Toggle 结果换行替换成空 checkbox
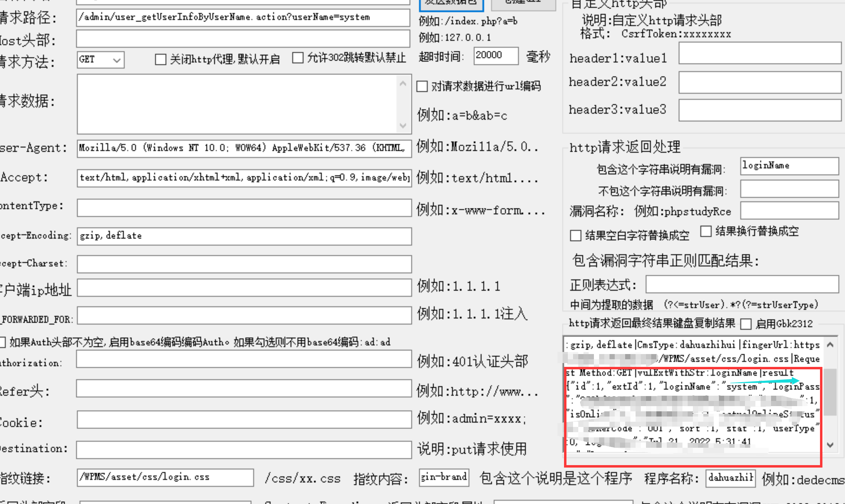Viewport: 845px width, 504px height. [x=706, y=231]
